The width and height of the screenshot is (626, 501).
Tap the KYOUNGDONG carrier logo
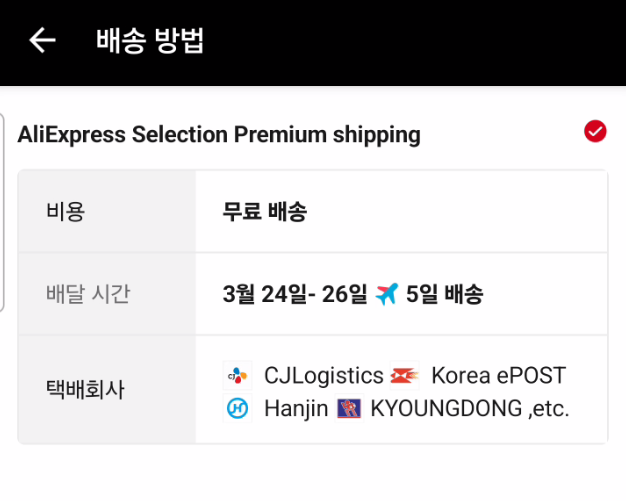coord(348,408)
